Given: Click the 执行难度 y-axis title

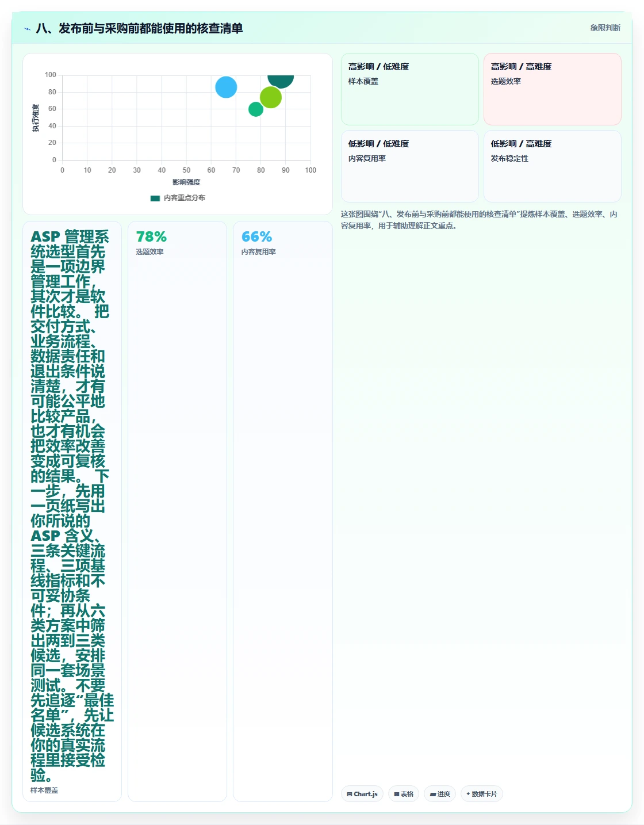Looking at the screenshot, I should [x=36, y=118].
